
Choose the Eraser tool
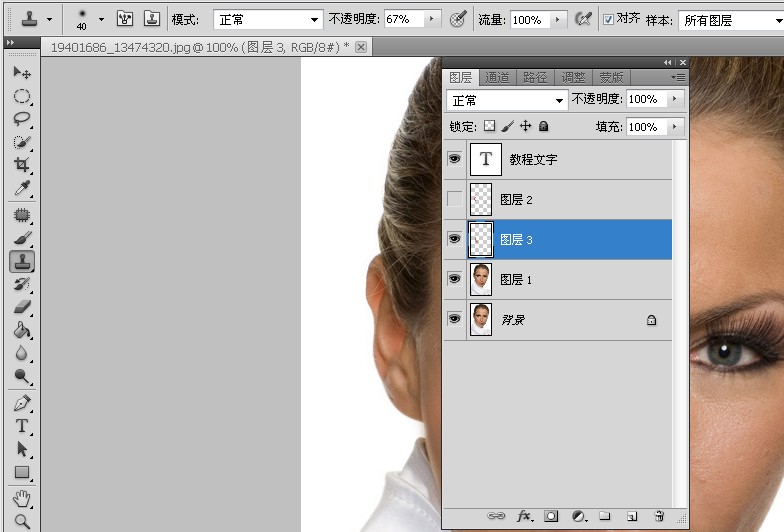tap(22, 306)
